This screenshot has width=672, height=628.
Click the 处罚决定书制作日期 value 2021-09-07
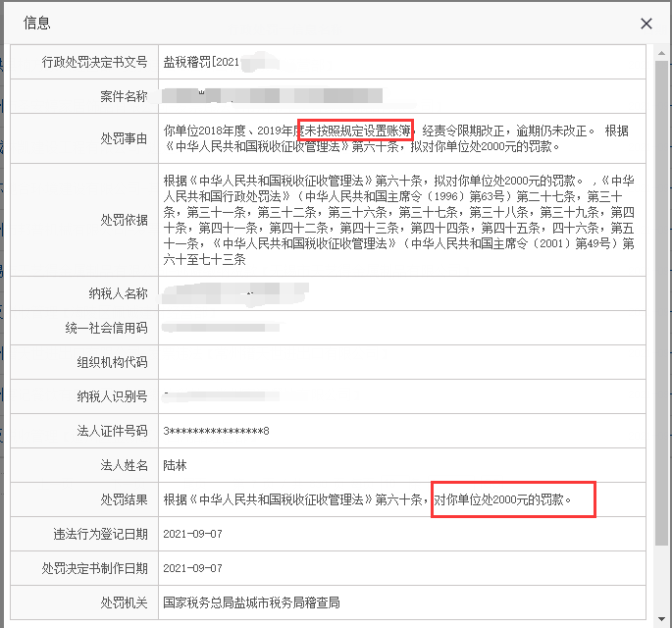tap(193, 568)
